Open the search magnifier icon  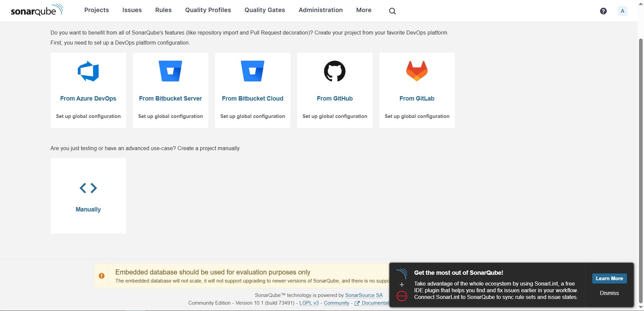(x=392, y=11)
